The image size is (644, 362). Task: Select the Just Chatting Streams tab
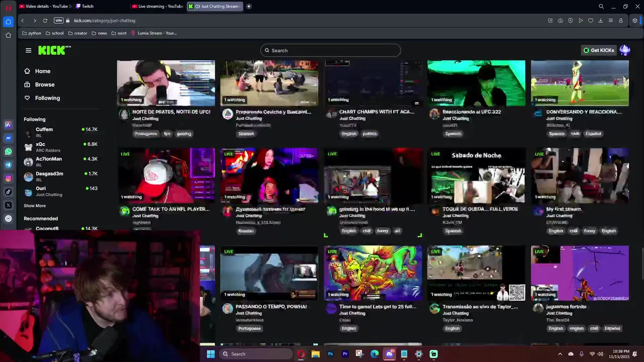click(215, 7)
